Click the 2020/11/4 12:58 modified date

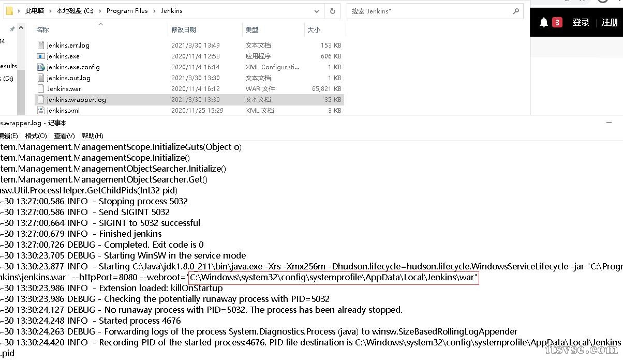tap(196, 56)
